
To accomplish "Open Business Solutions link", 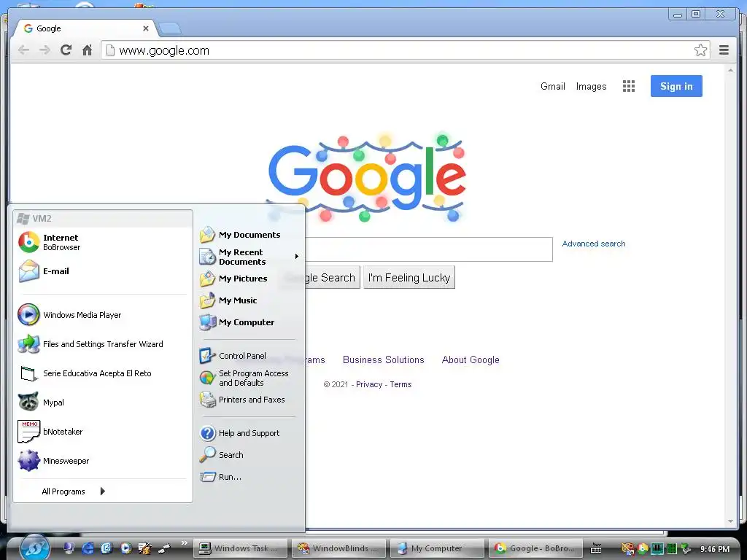I will click(384, 360).
